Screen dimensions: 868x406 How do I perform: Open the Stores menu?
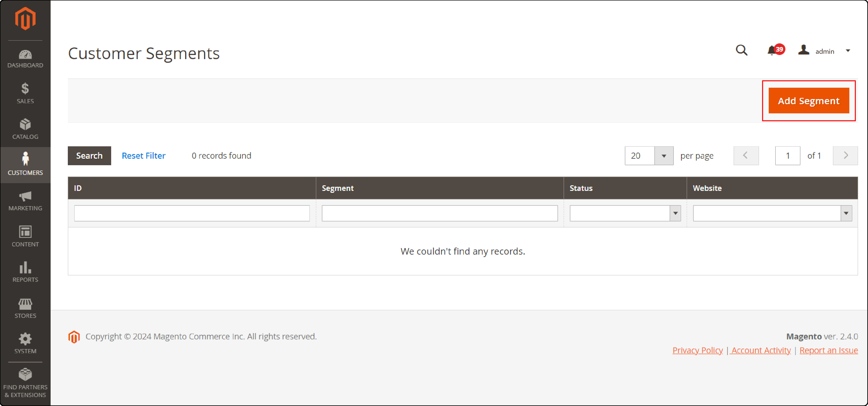[25, 308]
